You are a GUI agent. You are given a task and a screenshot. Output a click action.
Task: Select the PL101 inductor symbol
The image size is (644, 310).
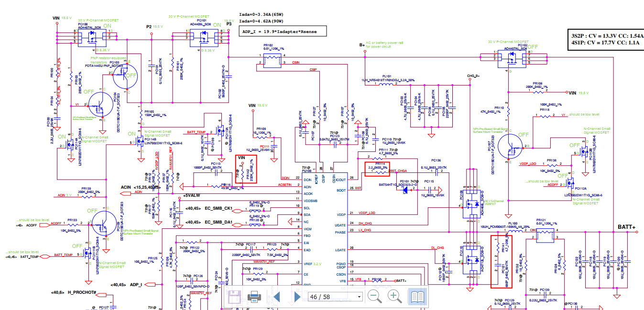(386, 84)
